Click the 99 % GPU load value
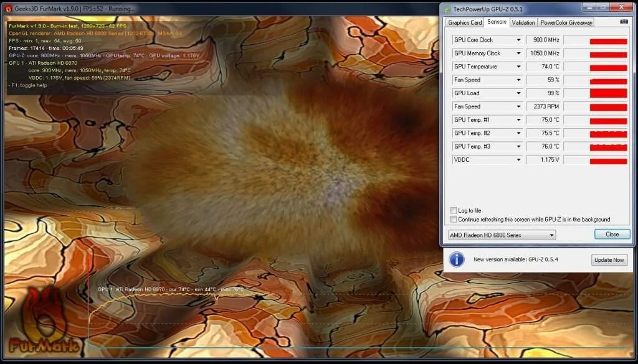Image resolution: width=638 pixels, height=364 pixels. click(545, 93)
